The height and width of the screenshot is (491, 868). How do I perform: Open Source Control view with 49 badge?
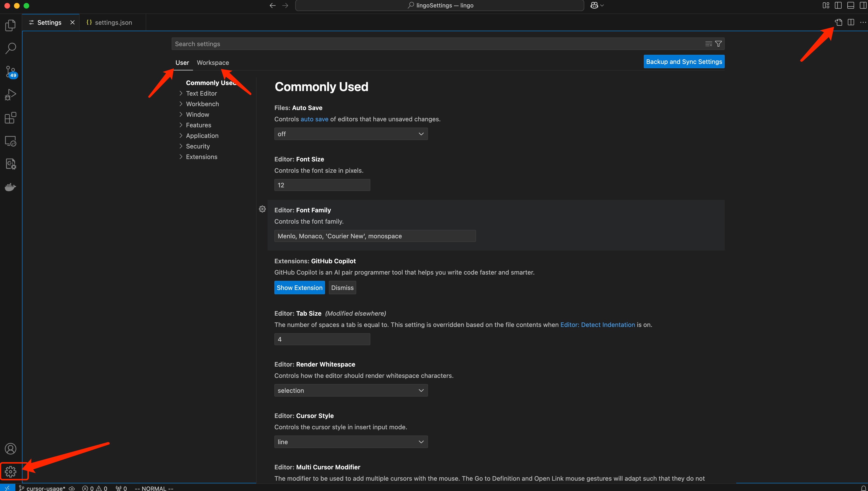(11, 72)
